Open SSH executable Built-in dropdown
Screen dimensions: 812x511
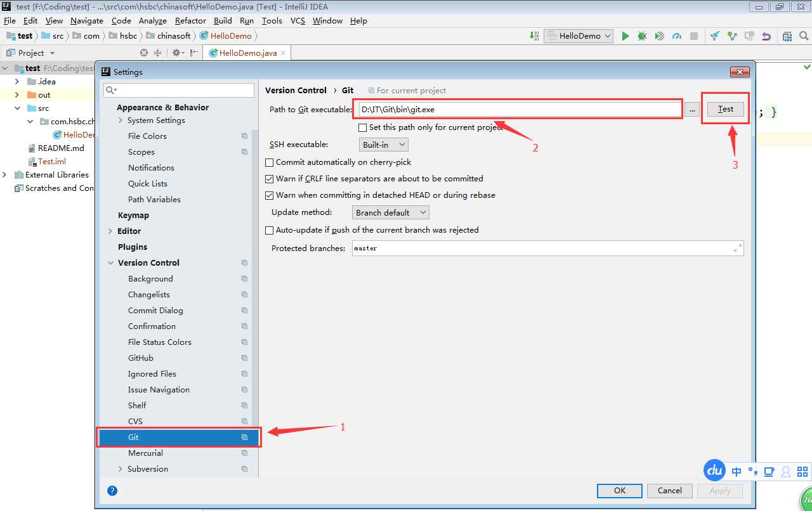coord(383,145)
